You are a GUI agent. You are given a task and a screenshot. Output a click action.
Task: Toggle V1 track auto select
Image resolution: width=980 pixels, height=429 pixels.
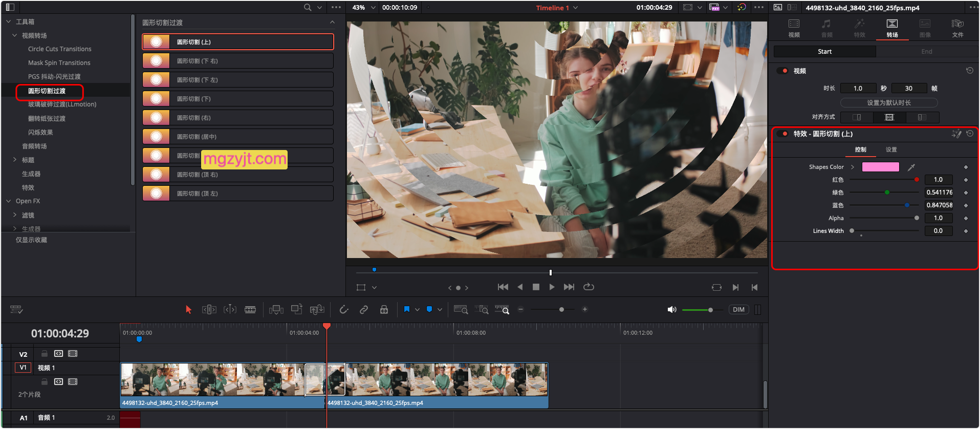59,382
